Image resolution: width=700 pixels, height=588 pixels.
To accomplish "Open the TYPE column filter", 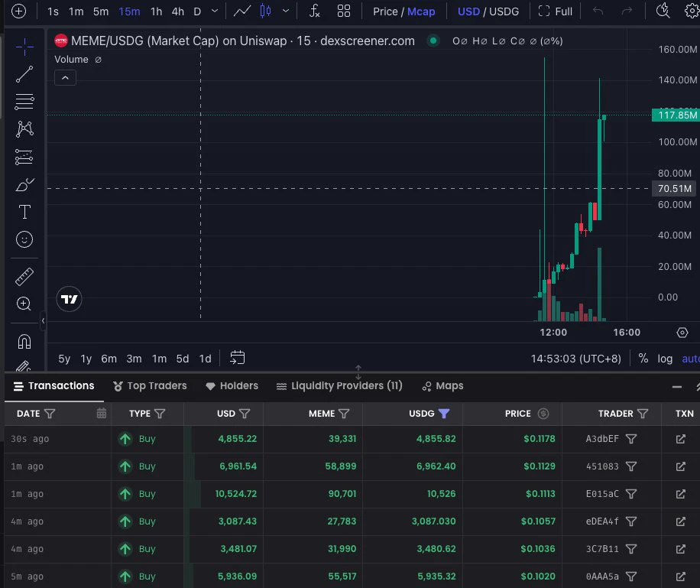I will 160,414.
